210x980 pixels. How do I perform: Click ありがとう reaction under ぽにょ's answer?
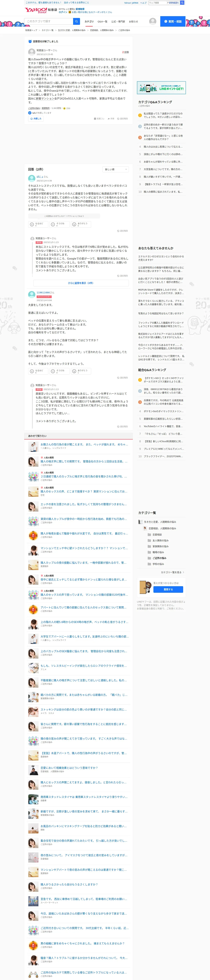[x=81, y=224]
